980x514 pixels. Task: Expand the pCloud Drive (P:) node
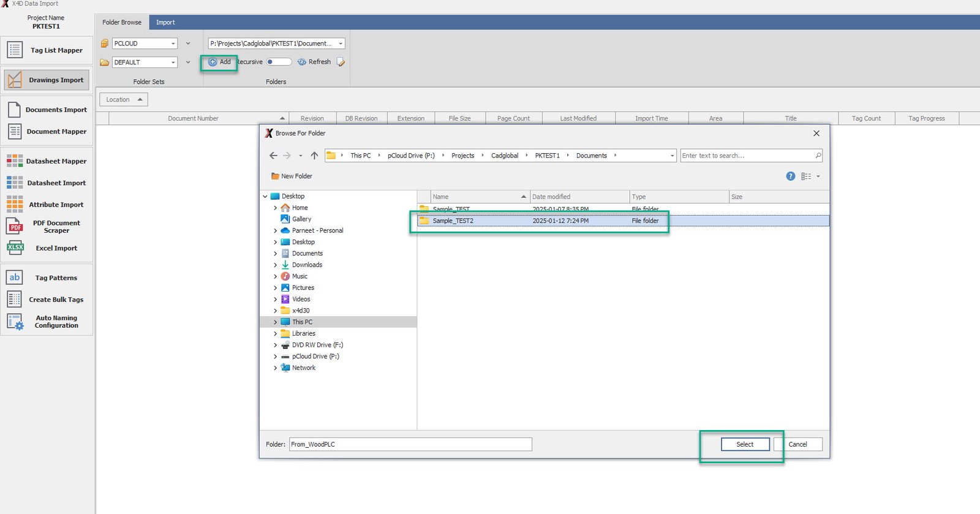(275, 357)
